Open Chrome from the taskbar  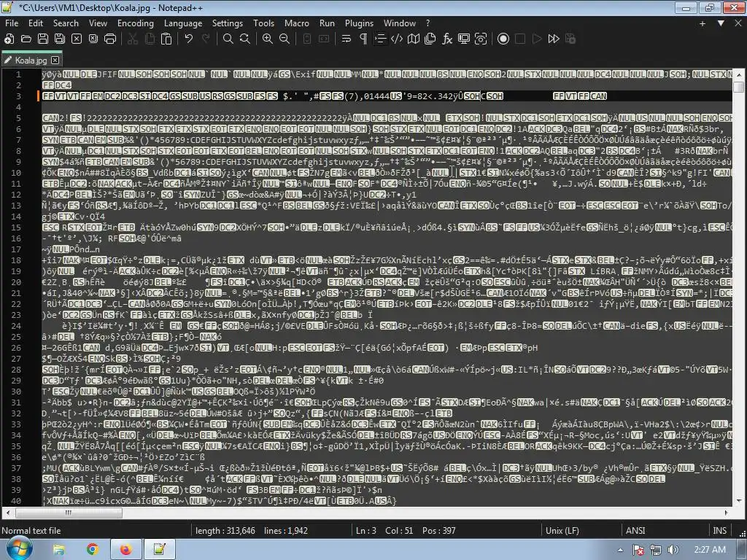click(x=93, y=550)
